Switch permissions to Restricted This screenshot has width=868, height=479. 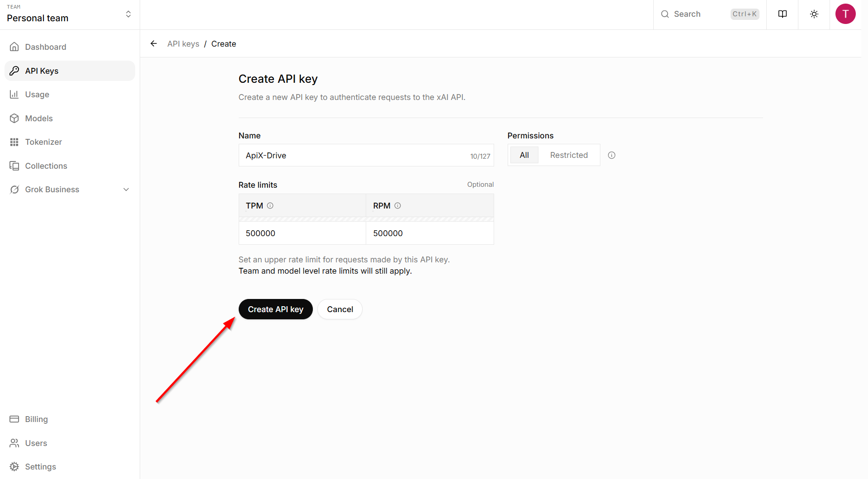coord(569,155)
